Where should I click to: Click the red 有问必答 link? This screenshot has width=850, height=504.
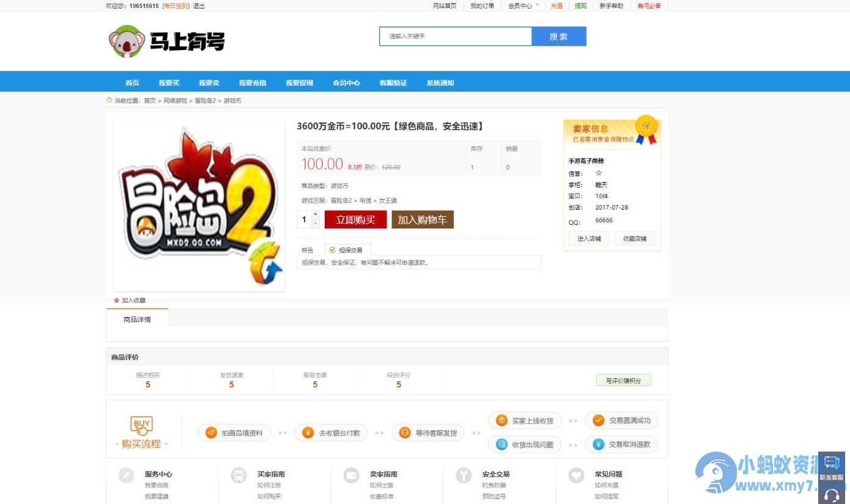649,5
